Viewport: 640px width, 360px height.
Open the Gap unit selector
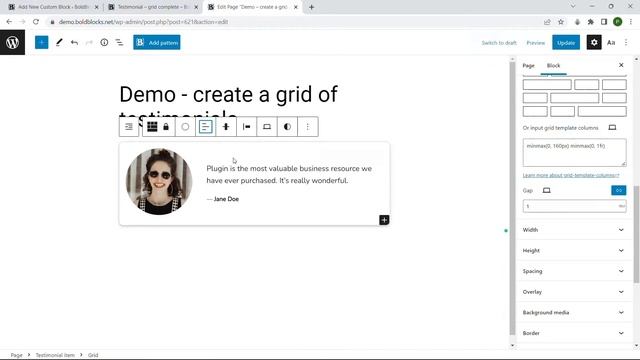point(621,206)
